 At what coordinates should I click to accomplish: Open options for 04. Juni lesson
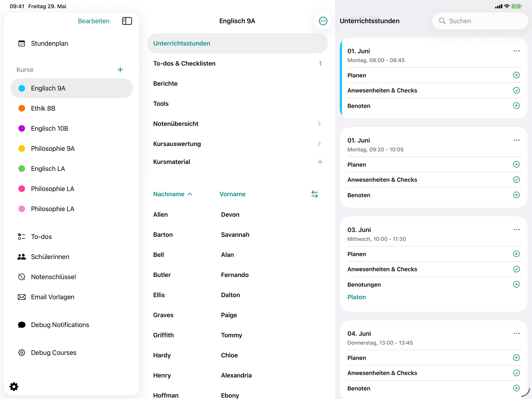point(516,333)
